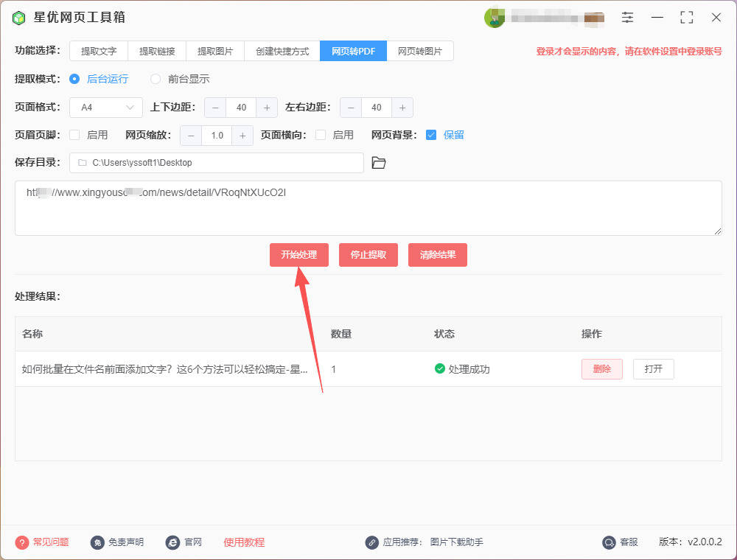Screen dimensions: 737x560
Task: Open the 使用教程 link
Action: tap(244, 542)
